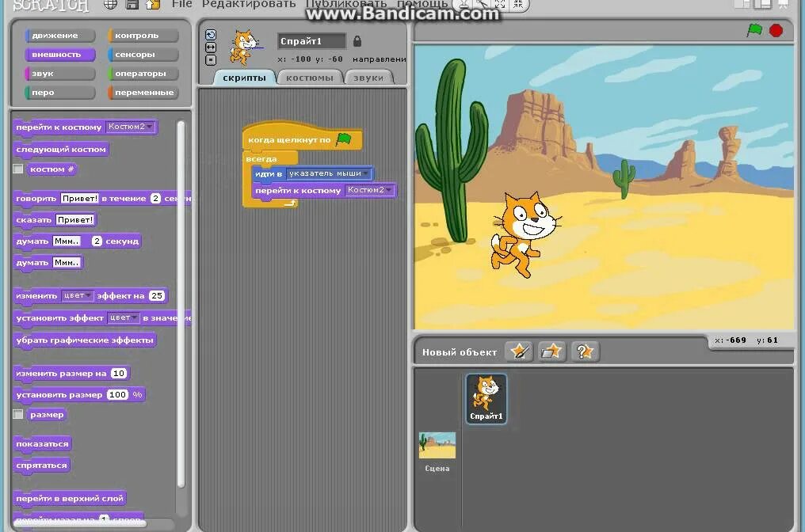Click the 'всегда' loop block in the script
The image size is (805, 532).
261,158
